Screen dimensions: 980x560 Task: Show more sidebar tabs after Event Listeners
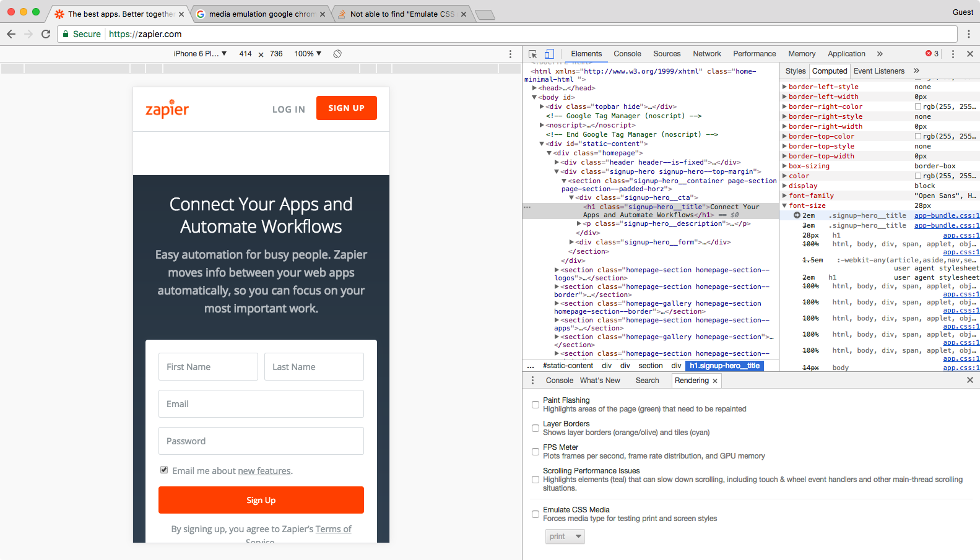tap(917, 71)
